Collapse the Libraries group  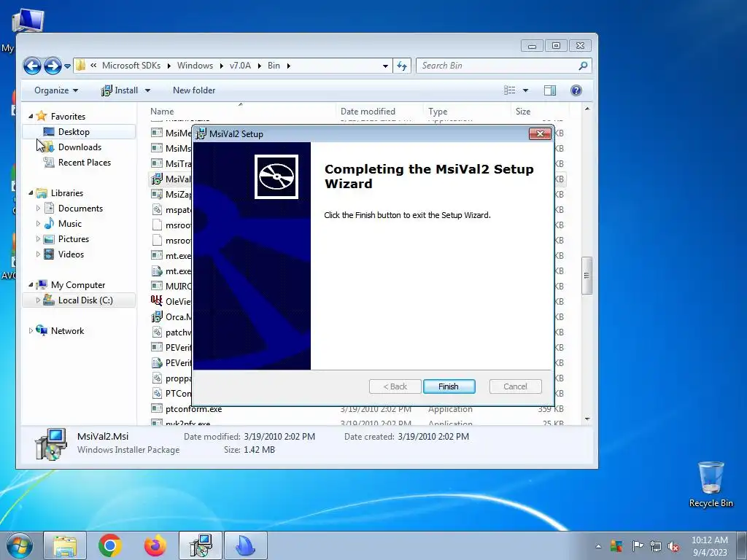31,192
